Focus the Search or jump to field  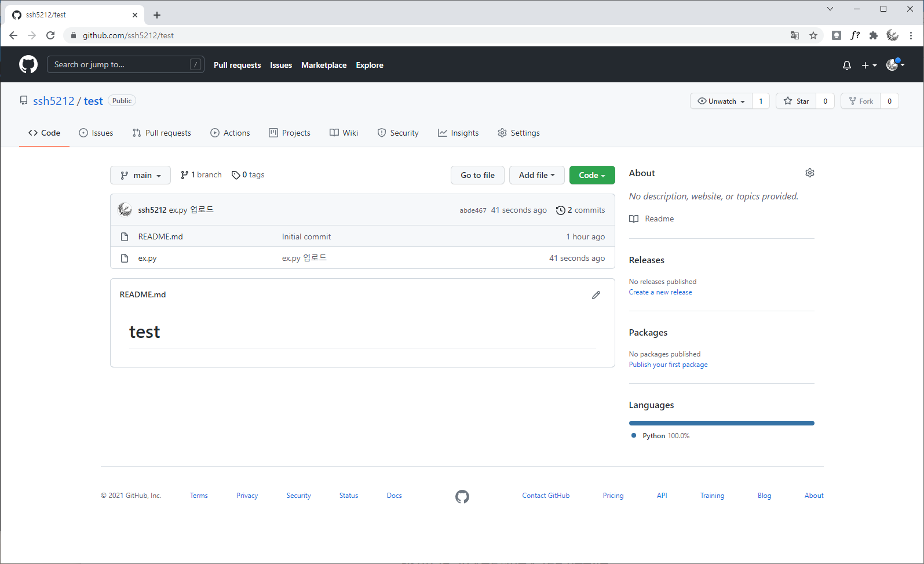pos(125,64)
